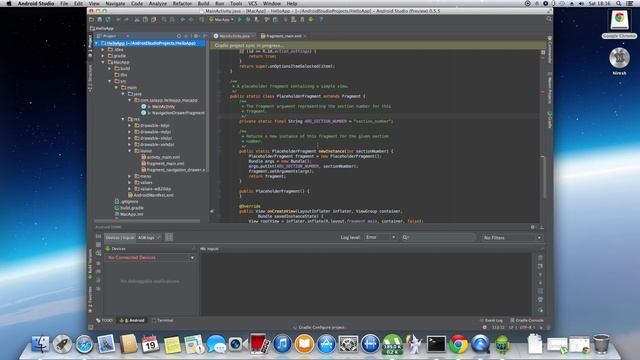Click the Open folder toolbar icon

point(92,19)
